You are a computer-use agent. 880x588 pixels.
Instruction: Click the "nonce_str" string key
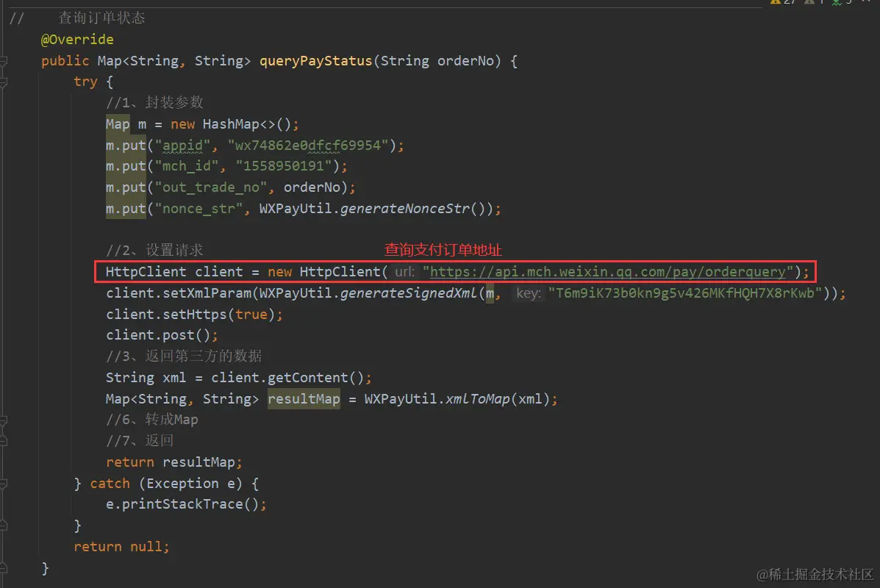coord(198,209)
